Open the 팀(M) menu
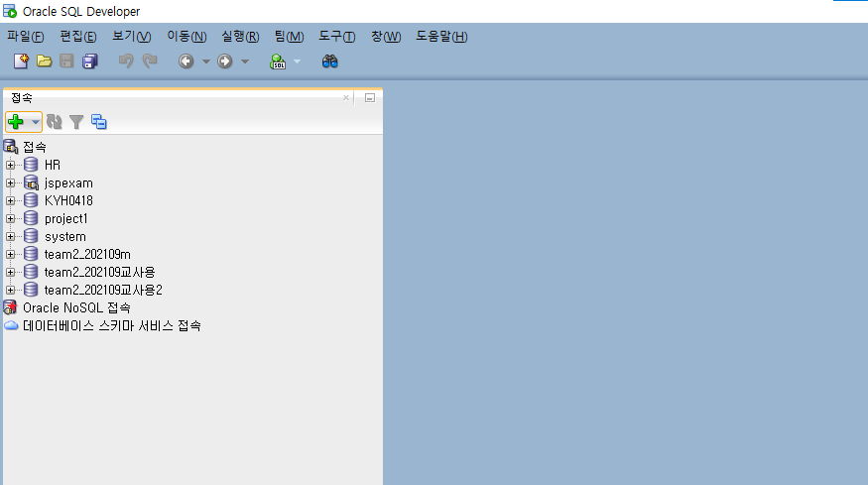The width and height of the screenshot is (868, 485). pos(289,37)
